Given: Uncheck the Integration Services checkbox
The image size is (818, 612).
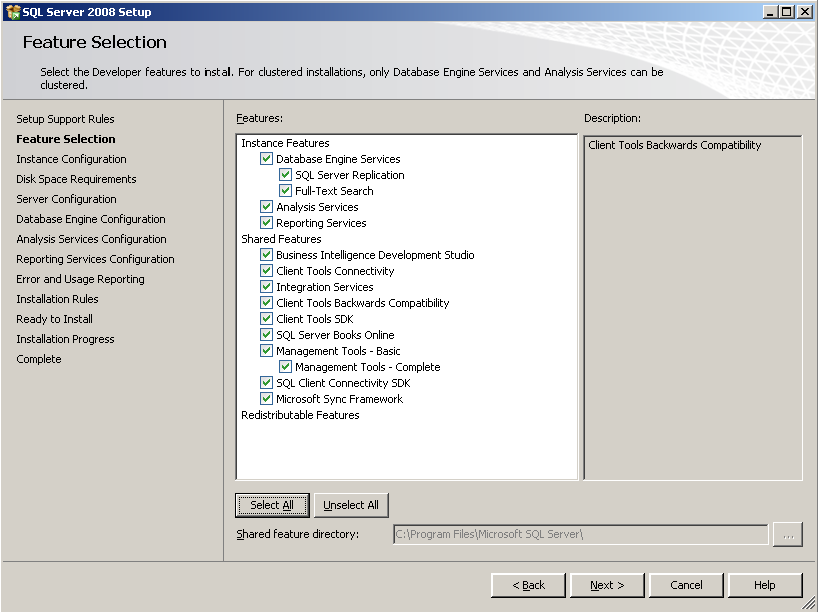Looking at the screenshot, I should pyautogui.click(x=266, y=286).
